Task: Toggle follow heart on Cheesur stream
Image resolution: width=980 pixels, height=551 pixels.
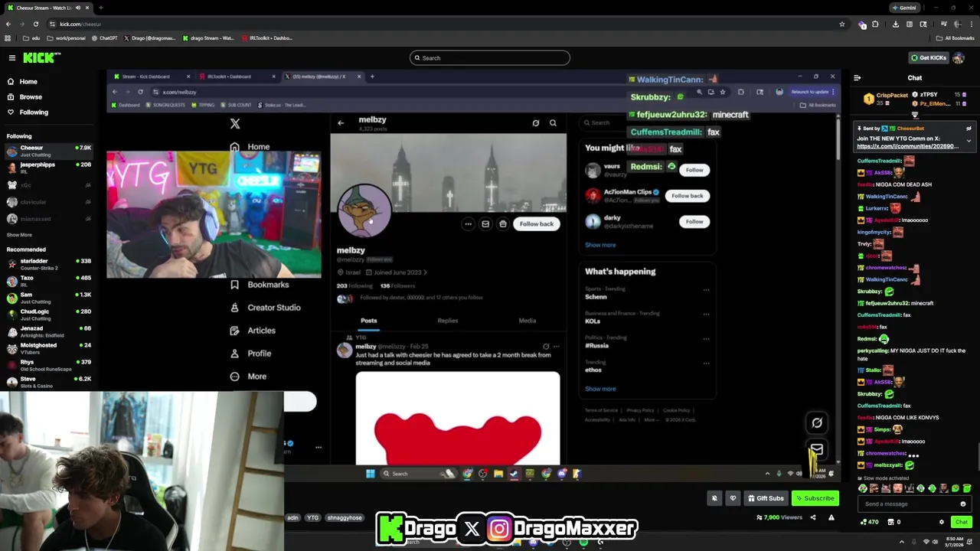Action: (733, 498)
